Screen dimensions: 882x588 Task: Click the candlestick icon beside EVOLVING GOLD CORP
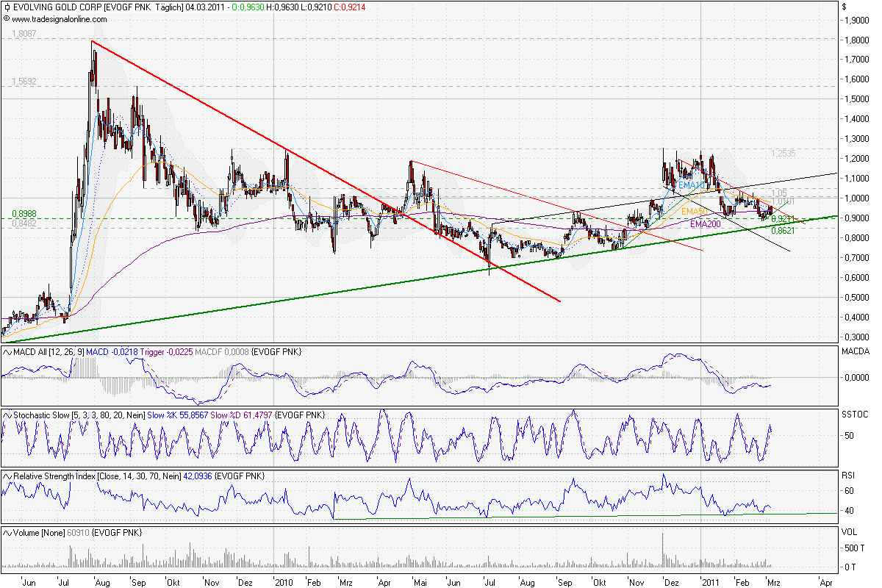tap(7, 7)
